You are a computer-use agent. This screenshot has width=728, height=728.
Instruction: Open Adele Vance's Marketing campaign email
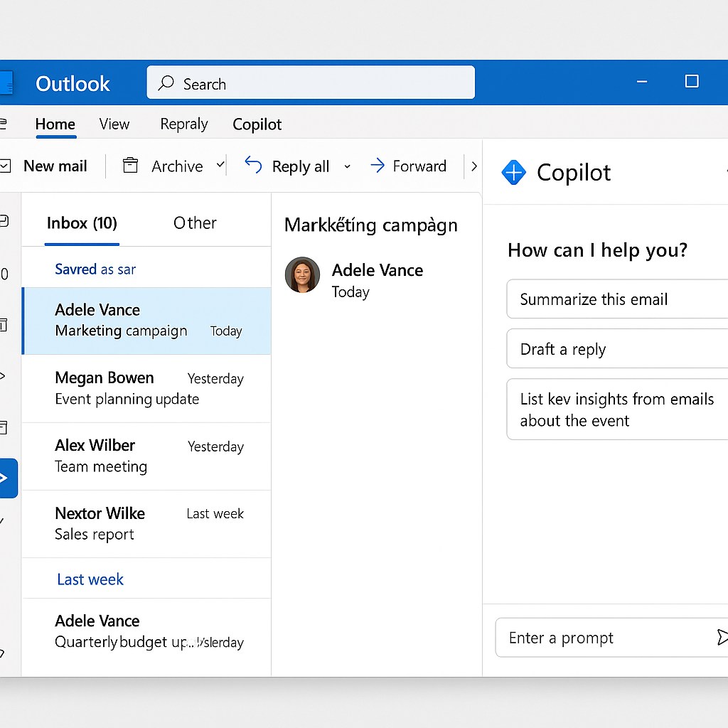(146, 321)
